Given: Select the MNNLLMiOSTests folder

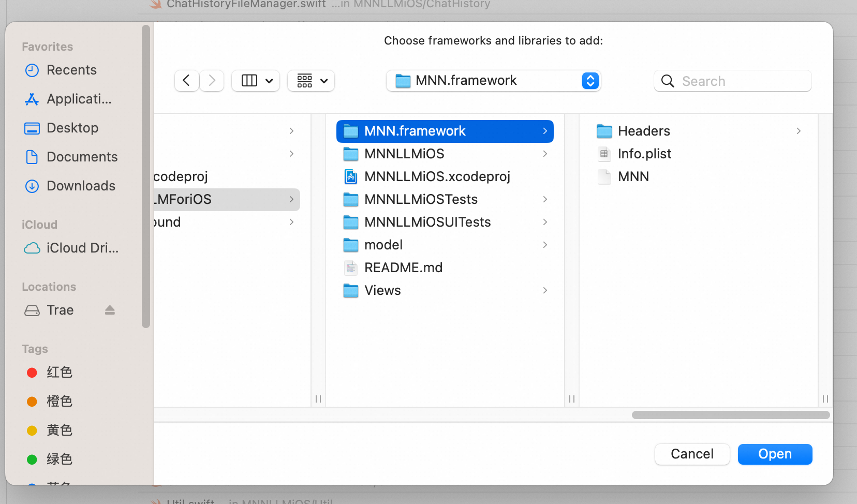Looking at the screenshot, I should [445, 199].
